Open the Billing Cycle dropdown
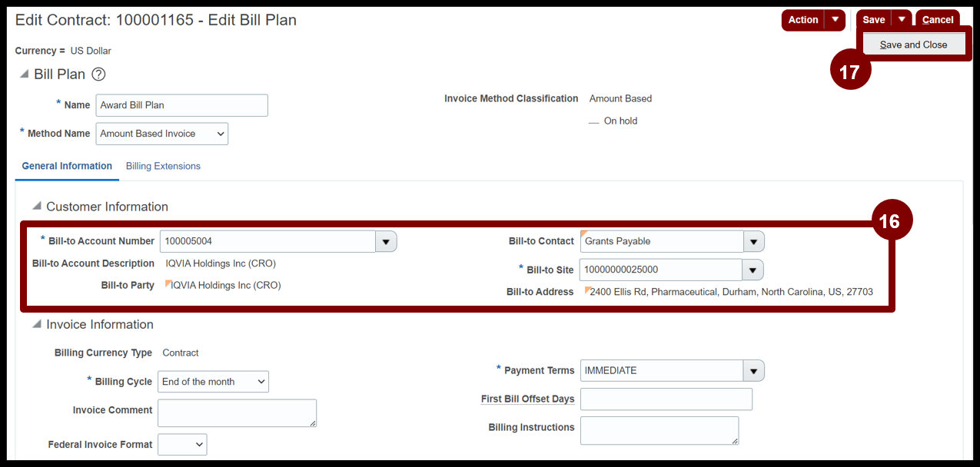The width and height of the screenshot is (980, 467). [x=214, y=382]
